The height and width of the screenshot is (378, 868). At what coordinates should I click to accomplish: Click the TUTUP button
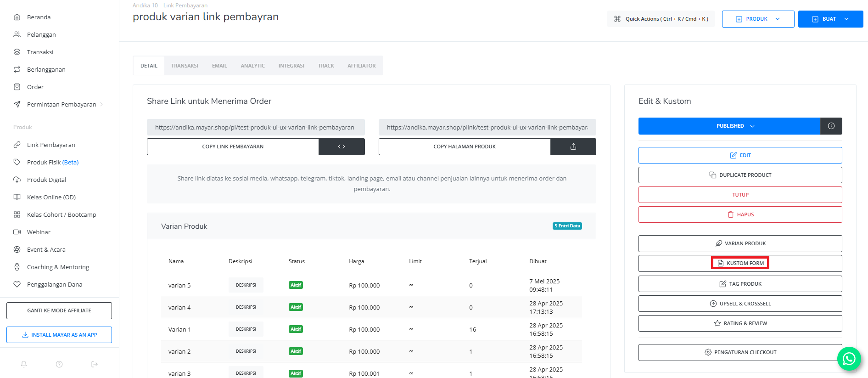click(740, 195)
